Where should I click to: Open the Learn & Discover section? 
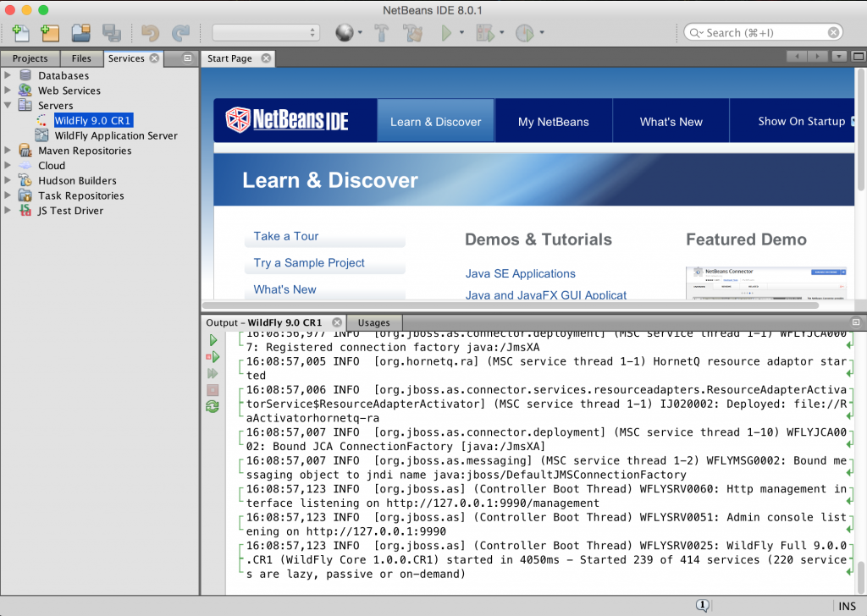(x=436, y=120)
